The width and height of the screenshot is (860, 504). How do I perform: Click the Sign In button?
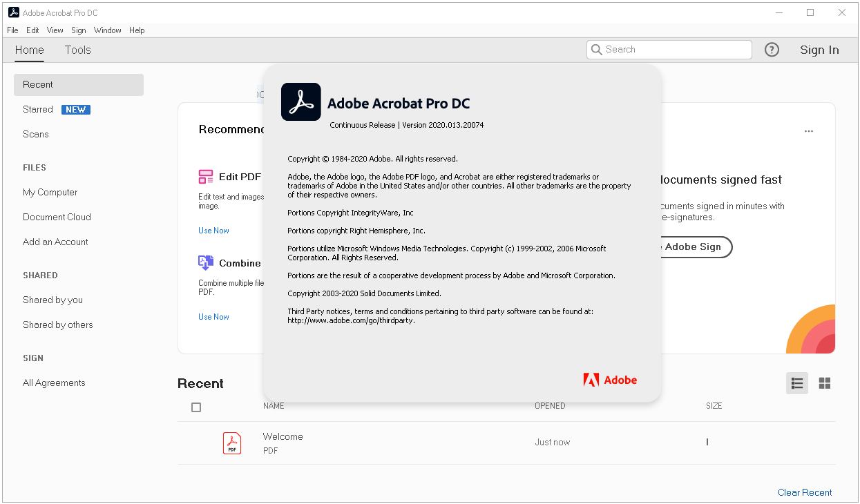pos(819,50)
